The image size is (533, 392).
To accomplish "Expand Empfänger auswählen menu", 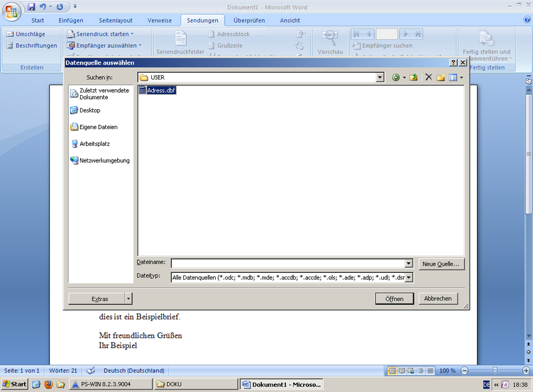I will coord(104,45).
